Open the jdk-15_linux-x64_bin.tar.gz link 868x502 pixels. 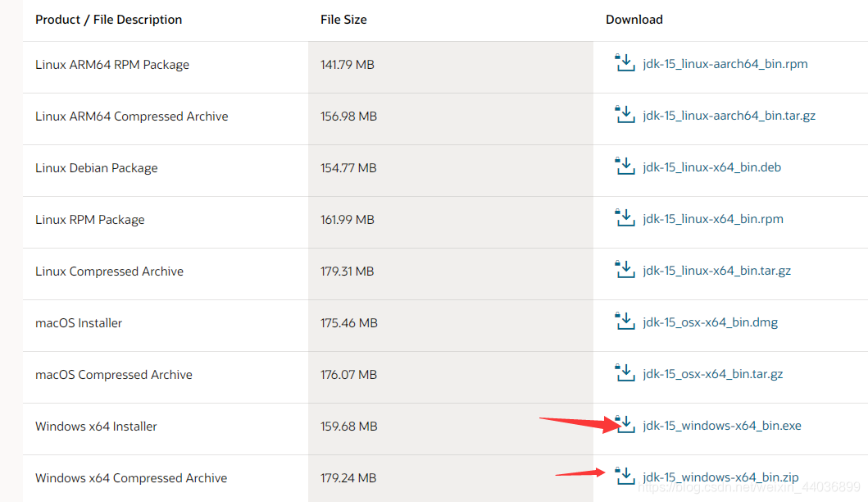pyautogui.click(x=717, y=271)
